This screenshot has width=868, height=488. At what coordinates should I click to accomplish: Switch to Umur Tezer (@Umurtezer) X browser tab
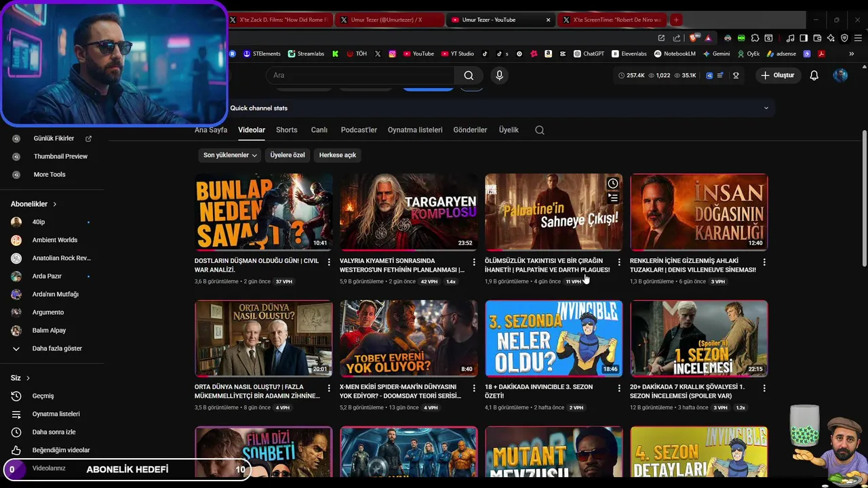click(389, 20)
